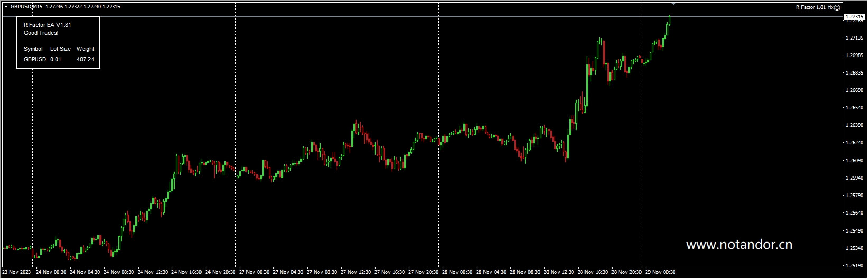Click price scale level 1.25490

click(855, 230)
